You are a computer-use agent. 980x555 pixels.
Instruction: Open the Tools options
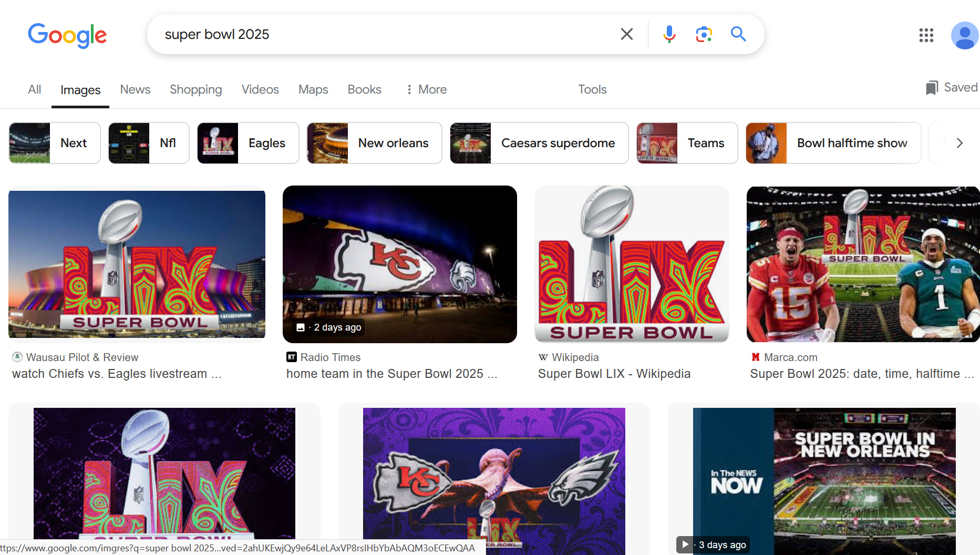pyautogui.click(x=592, y=89)
